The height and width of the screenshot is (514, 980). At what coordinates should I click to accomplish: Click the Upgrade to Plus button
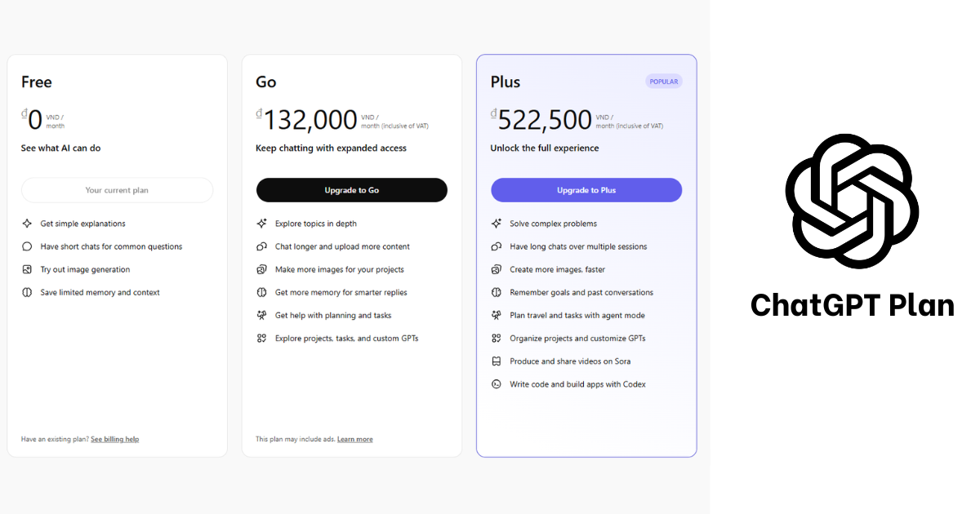tap(586, 190)
